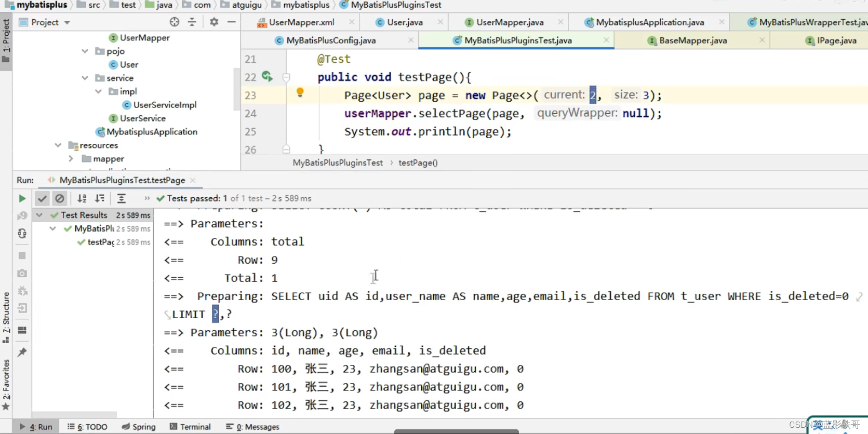Collapse the impl folder
The width and height of the screenshot is (868, 434).
pos(99,91)
